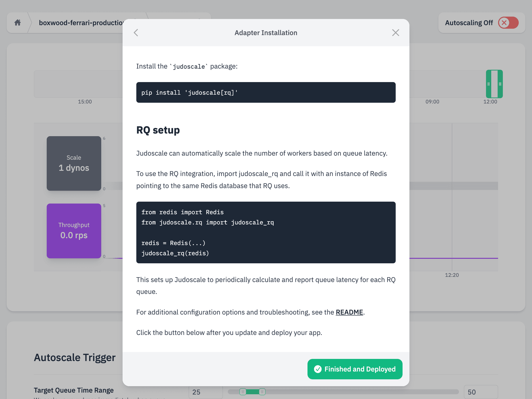This screenshot has width=532, height=399.
Task: Click the Scale 1 dynos card
Action: point(74,164)
